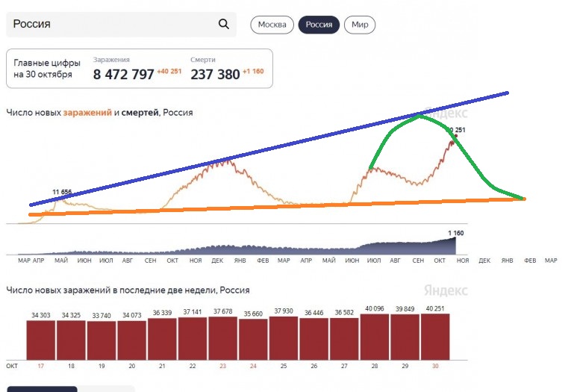Switch to the Россия pill
This screenshot has width=571, height=392.
[319, 25]
